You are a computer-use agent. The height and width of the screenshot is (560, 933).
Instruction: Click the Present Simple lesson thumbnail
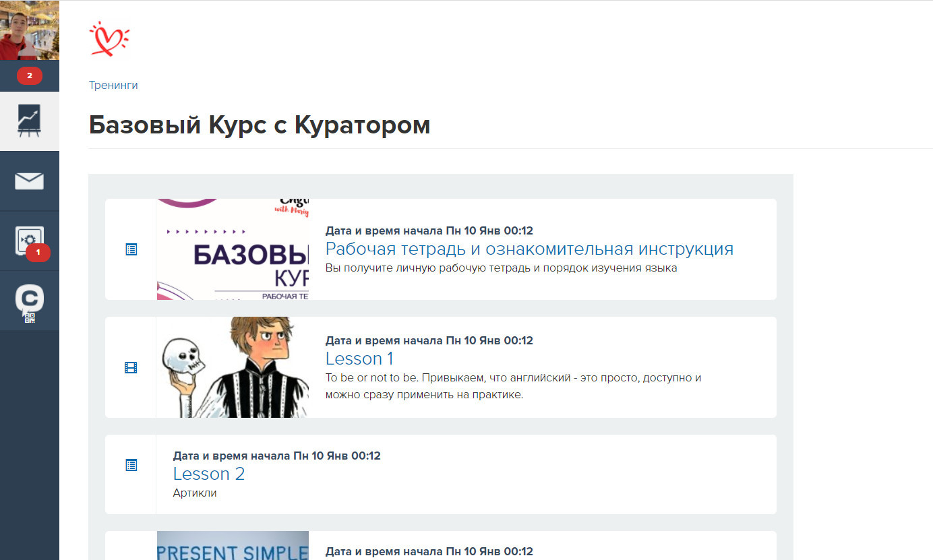(x=233, y=546)
